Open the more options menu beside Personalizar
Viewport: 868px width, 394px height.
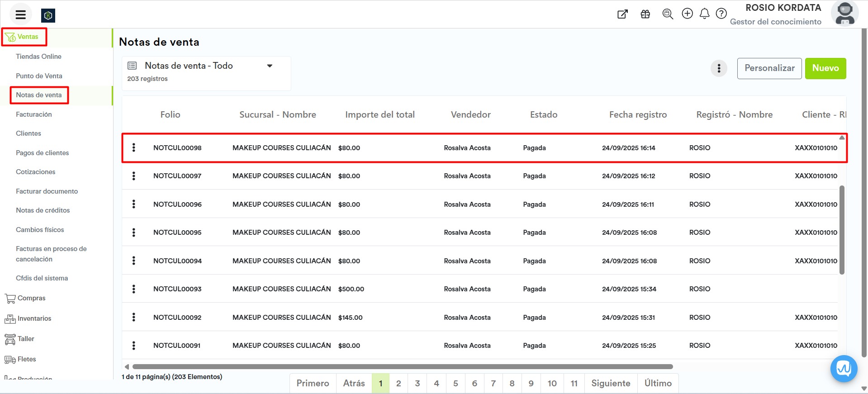coord(719,68)
